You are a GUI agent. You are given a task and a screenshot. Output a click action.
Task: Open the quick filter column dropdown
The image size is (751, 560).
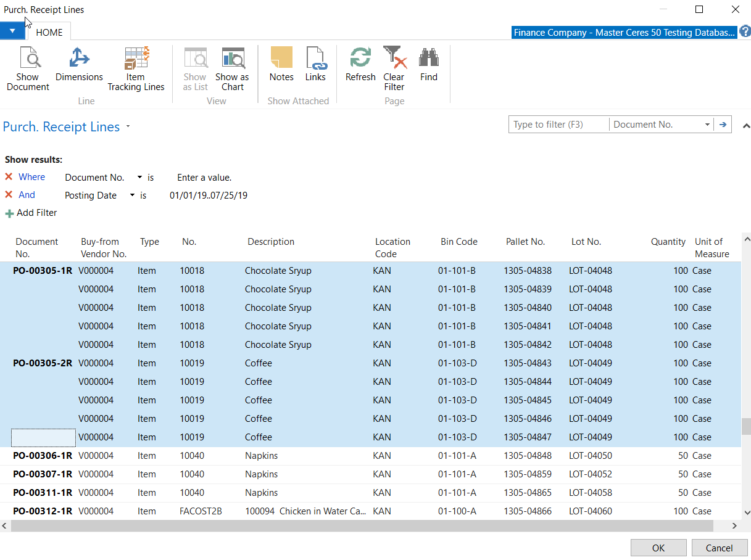click(707, 125)
